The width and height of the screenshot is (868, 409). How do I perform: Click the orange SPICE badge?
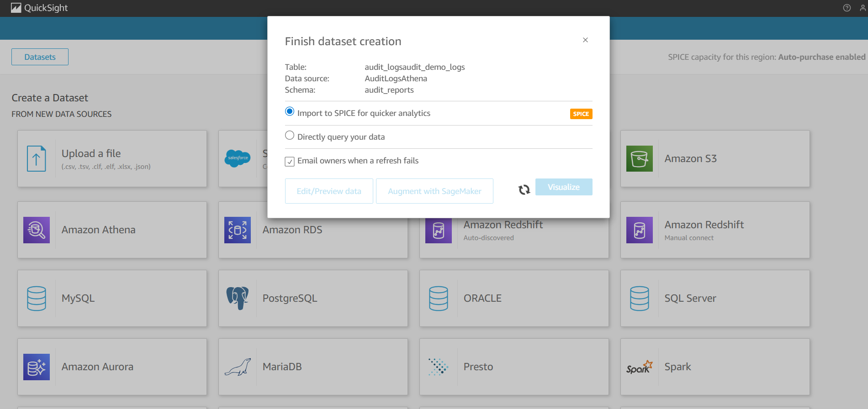click(x=581, y=114)
